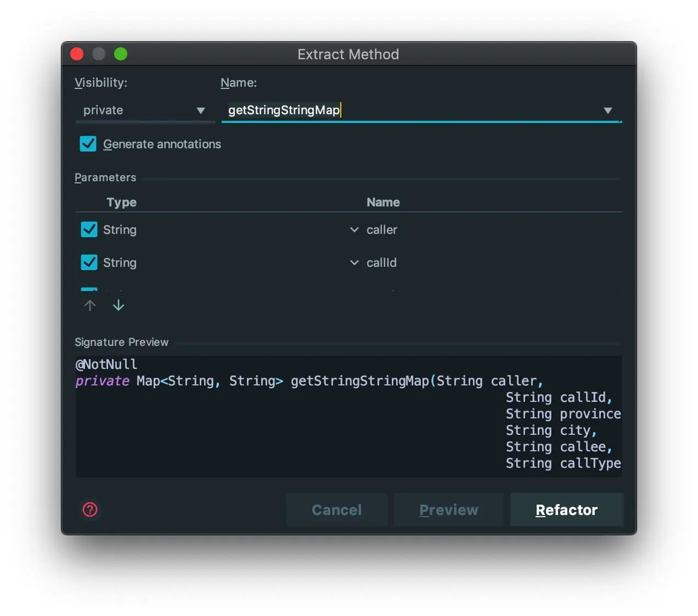Expand the type chevron for callId parameter

[x=354, y=262]
